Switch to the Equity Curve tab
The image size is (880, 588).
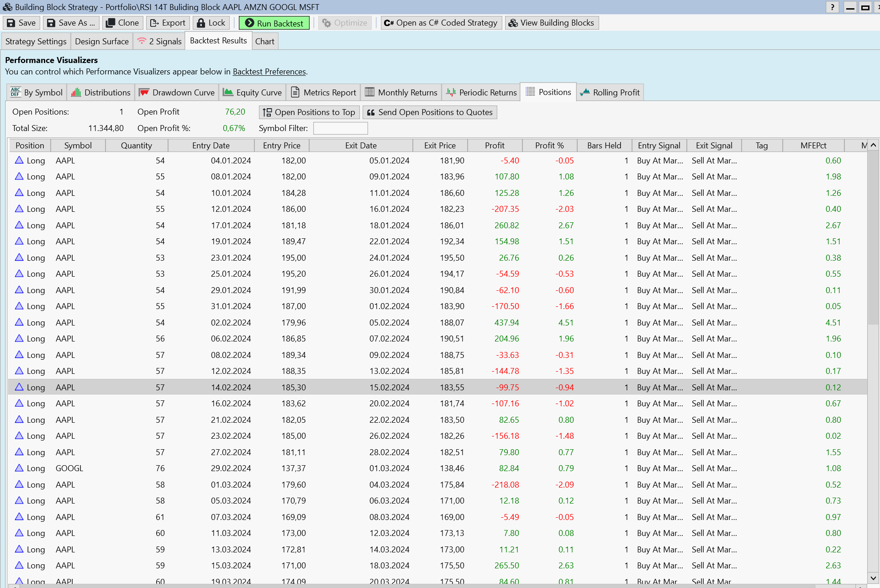[253, 92]
